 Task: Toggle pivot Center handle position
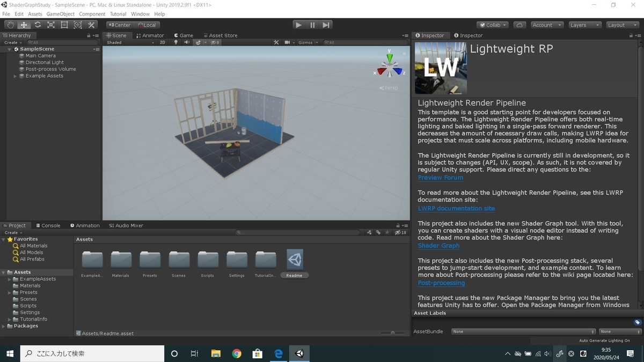pyautogui.click(x=119, y=25)
